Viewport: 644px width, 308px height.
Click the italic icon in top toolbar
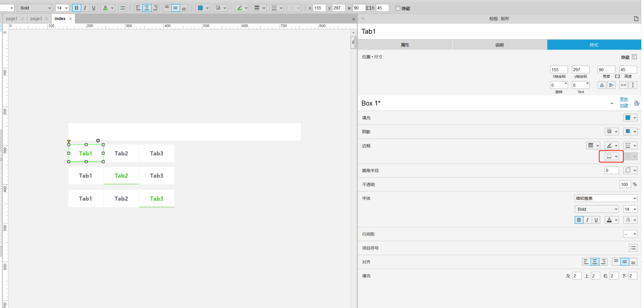click(x=85, y=8)
